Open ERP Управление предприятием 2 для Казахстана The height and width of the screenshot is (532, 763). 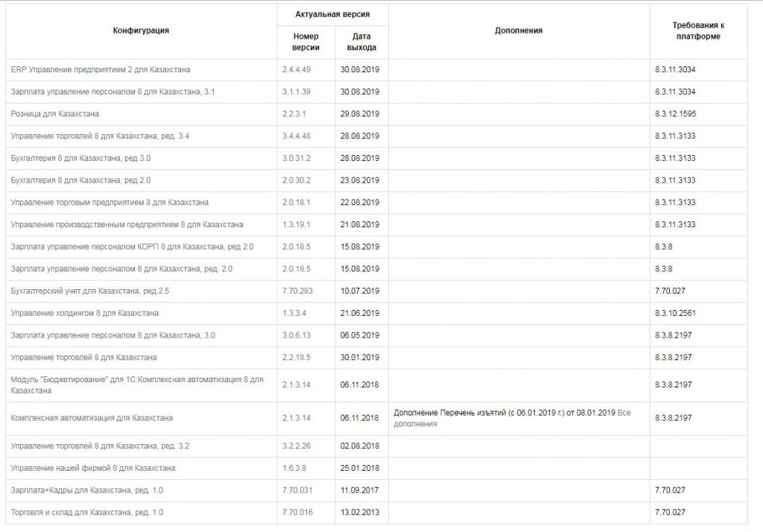tap(101, 69)
